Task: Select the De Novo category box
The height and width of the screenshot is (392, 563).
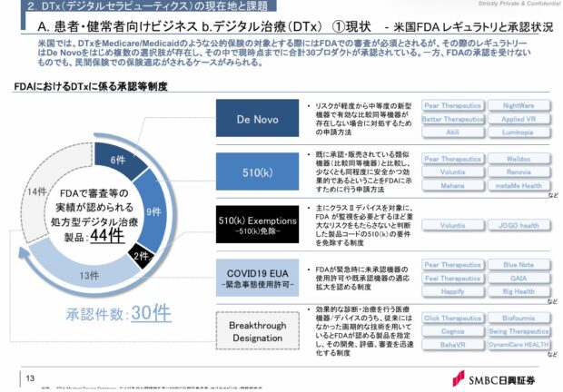Action: 251,117
